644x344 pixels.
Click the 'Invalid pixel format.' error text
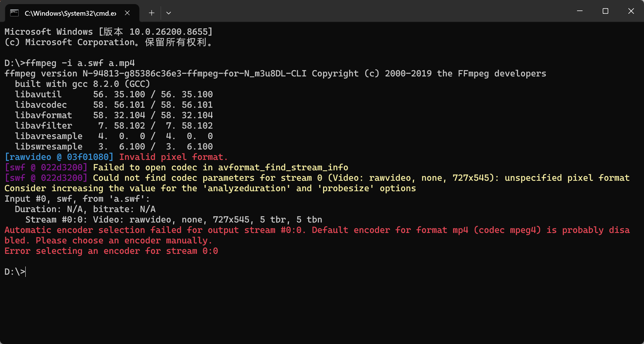coord(173,157)
